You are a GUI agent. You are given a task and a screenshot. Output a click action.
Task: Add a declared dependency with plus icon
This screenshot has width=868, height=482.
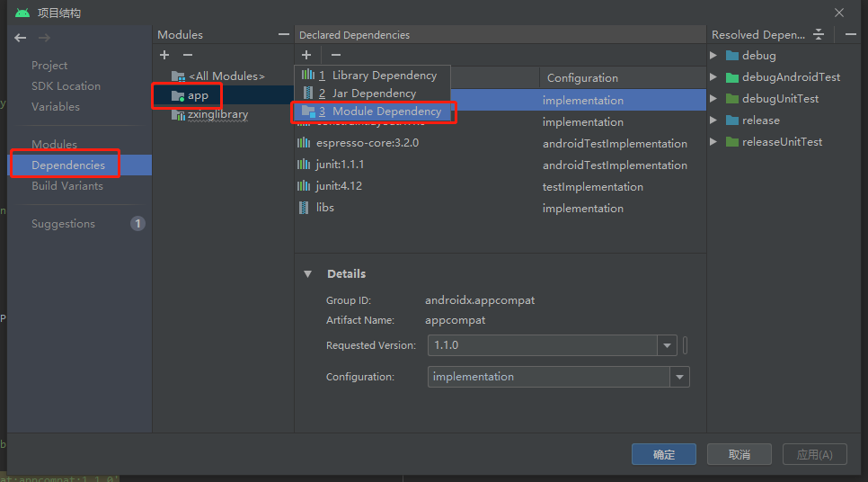(306, 55)
